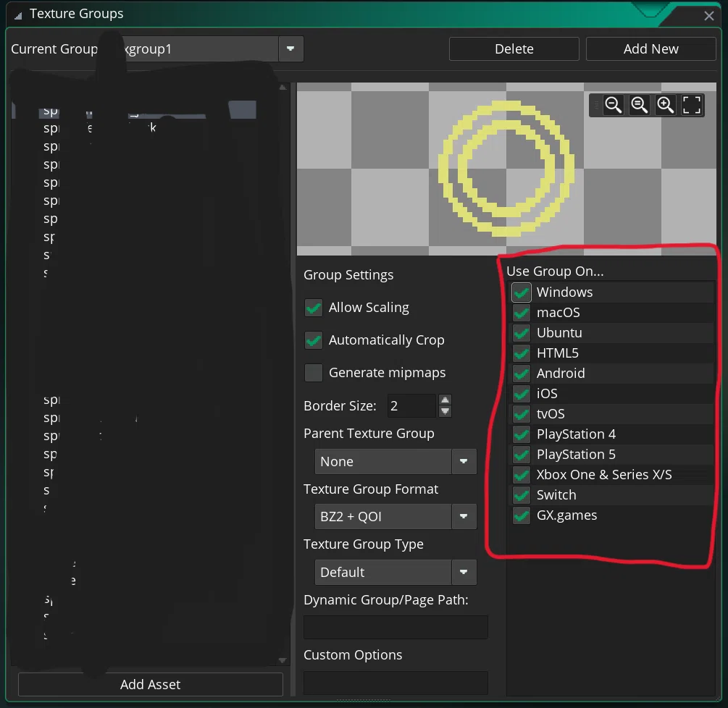This screenshot has width=728, height=708.
Task: Toggle the Ubuntu platform checkbox
Action: [x=521, y=333]
